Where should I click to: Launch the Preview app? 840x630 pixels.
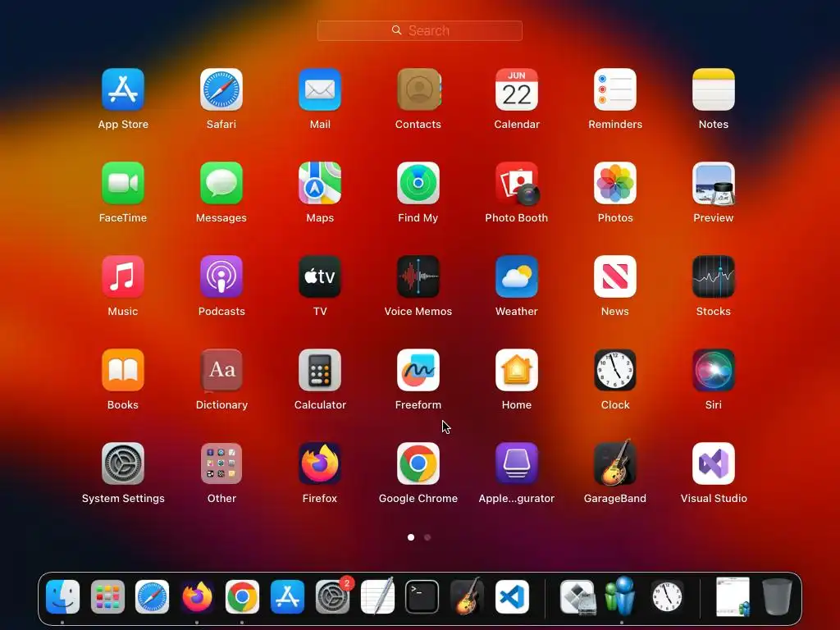click(x=714, y=183)
